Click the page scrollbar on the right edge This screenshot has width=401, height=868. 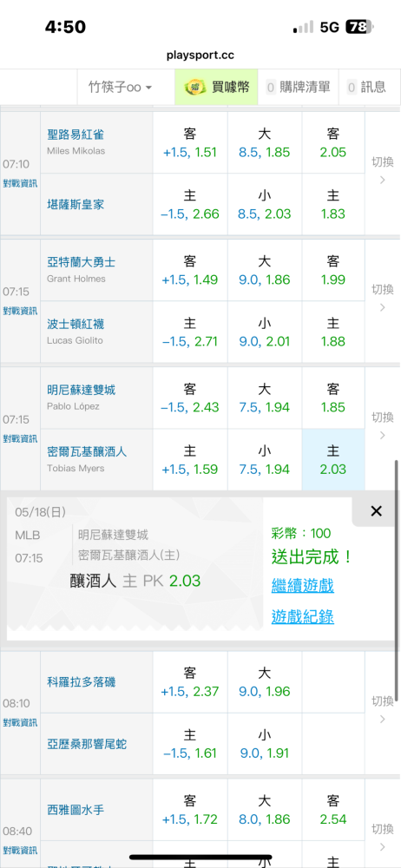coord(397,580)
